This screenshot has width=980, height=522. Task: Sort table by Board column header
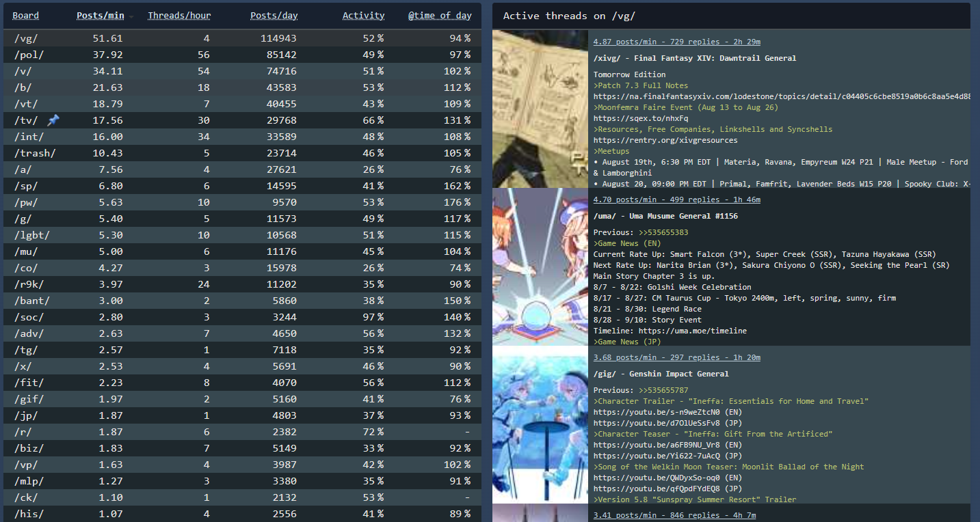(x=26, y=16)
